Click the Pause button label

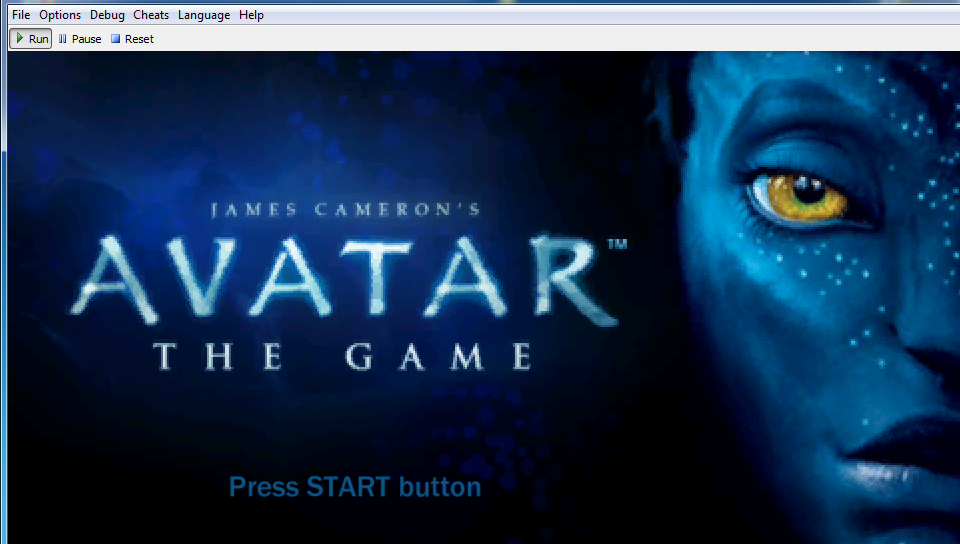pos(86,39)
